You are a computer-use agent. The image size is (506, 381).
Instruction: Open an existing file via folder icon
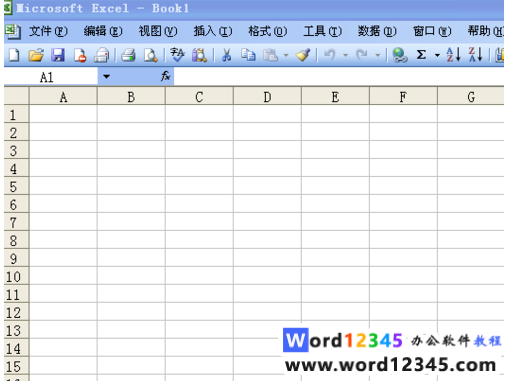pos(36,55)
